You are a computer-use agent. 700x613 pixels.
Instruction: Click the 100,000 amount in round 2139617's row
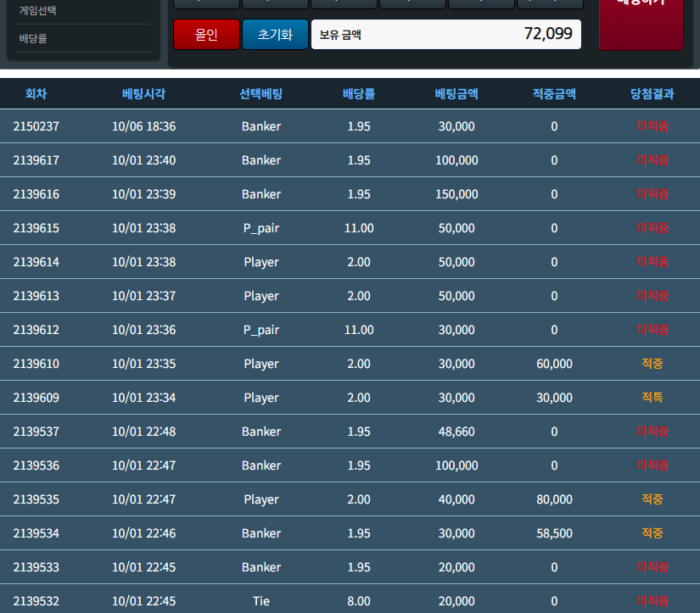click(456, 160)
